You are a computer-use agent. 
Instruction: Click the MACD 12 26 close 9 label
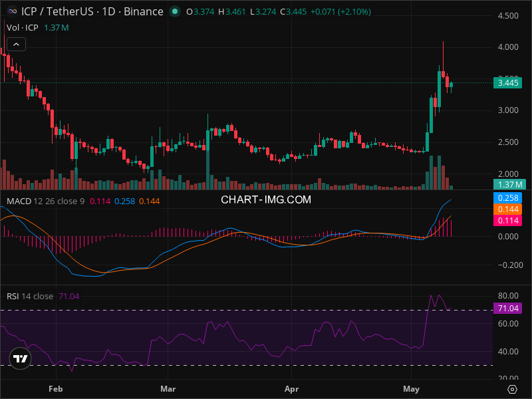(x=46, y=201)
